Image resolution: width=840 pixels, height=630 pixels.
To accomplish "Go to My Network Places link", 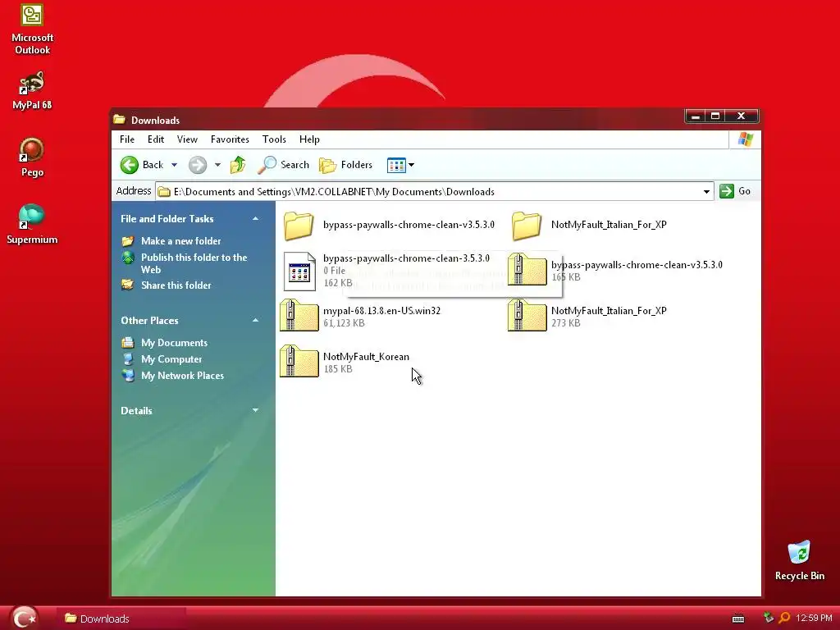I will click(183, 376).
